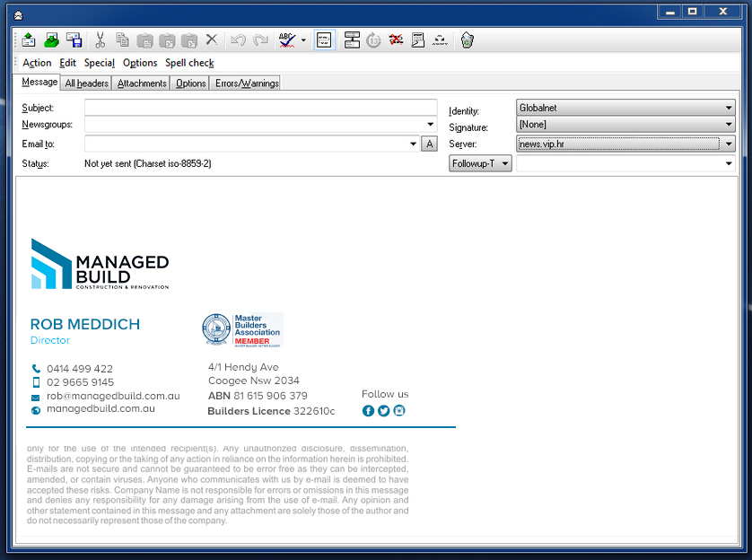Image resolution: width=752 pixels, height=560 pixels.
Task: Click the window's envelope title icon
Action: click(18, 15)
